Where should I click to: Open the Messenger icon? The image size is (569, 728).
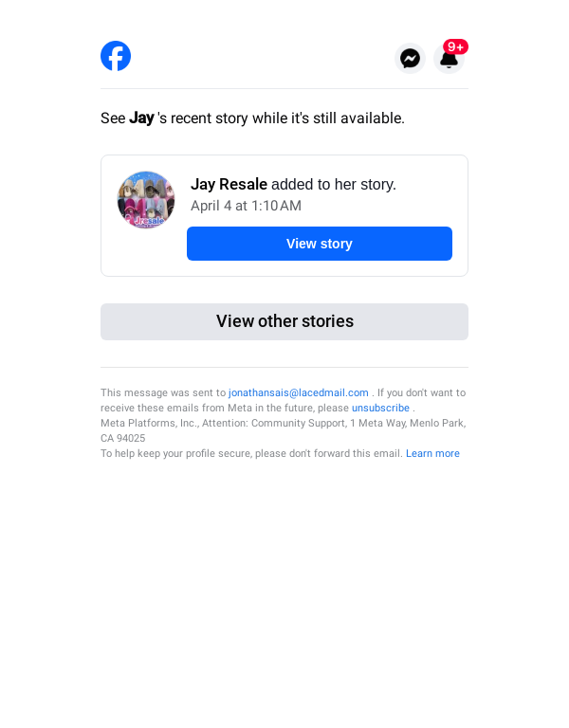(410, 59)
